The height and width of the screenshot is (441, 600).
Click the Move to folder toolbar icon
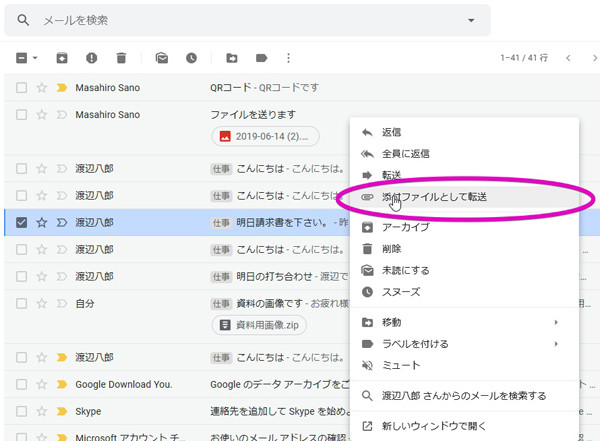point(232,58)
